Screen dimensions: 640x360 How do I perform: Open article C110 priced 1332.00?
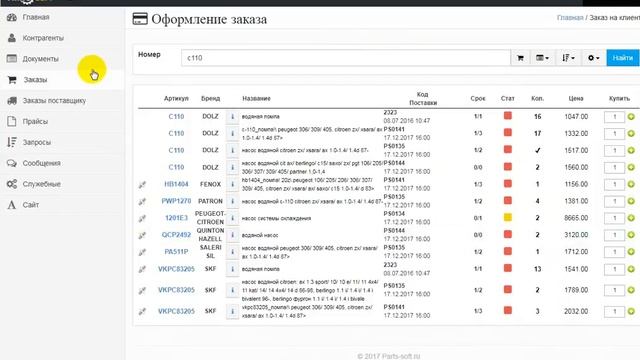(x=176, y=133)
